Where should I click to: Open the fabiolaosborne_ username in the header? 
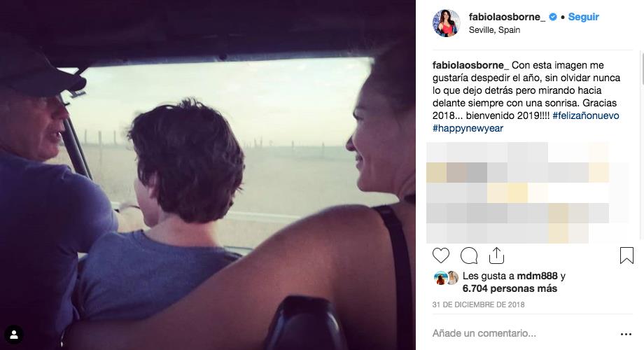[x=507, y=17]
